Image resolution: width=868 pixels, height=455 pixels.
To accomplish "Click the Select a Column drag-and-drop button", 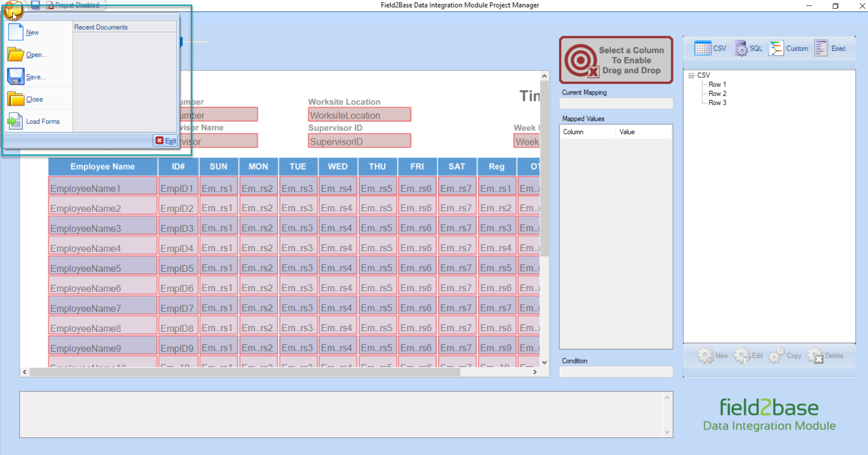I will click(616, 60).
